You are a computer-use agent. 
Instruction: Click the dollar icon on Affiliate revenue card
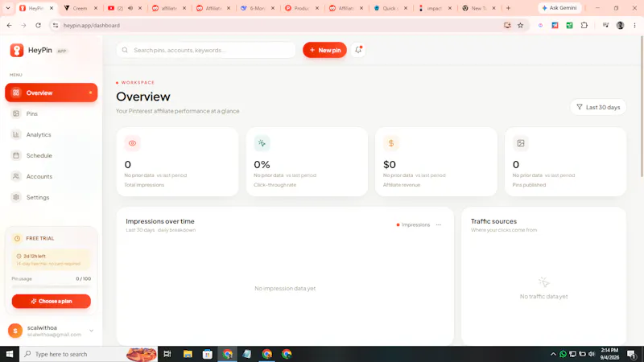391,143
